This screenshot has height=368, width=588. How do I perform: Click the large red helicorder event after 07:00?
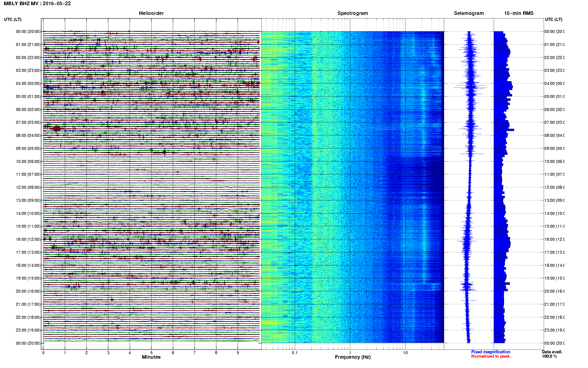[x=56, y=129]
